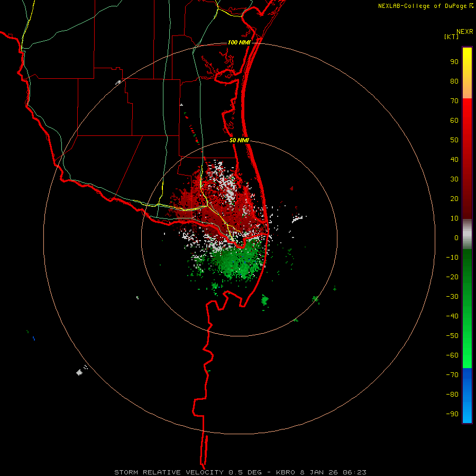
Task: Click the KBRO 8 JAN 26 06:23 timestamp
Action: tap(321, 472)
